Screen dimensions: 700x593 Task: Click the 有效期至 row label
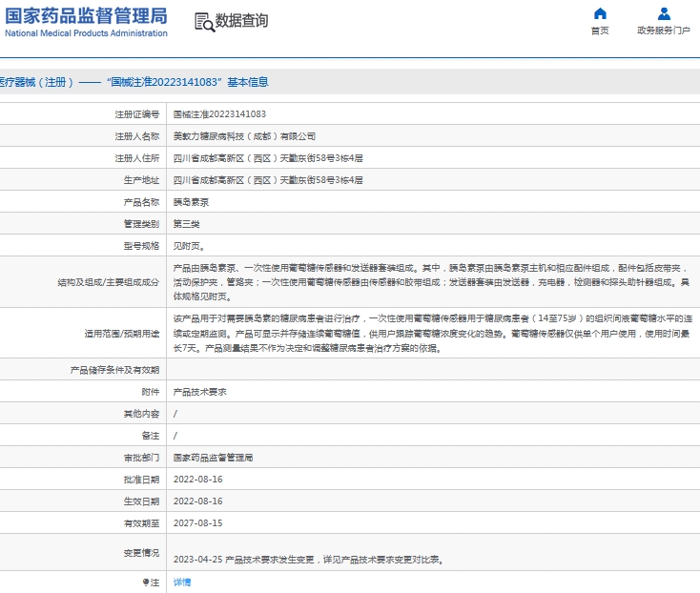pyautogui.click(x=141, y=523)
